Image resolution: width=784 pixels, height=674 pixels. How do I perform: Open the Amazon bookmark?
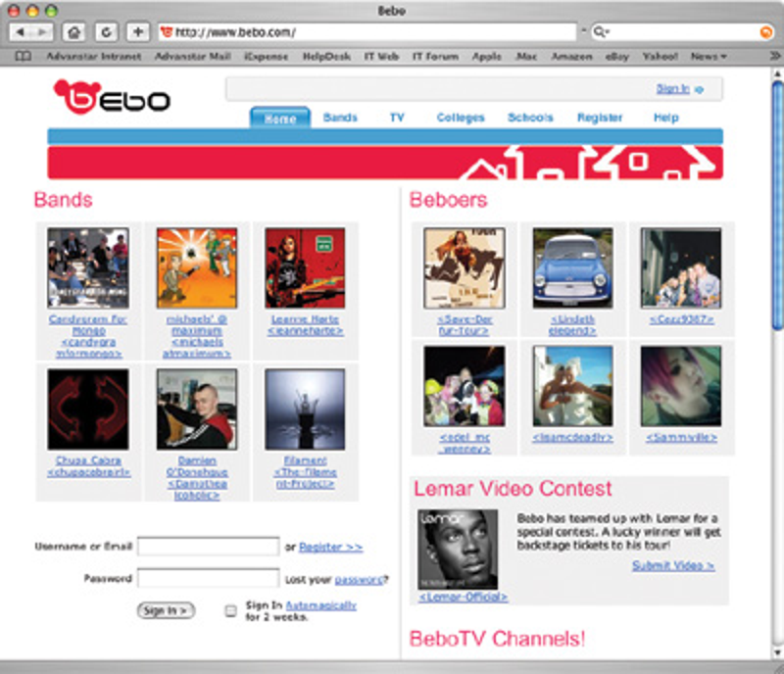click(x=571, y=57)
